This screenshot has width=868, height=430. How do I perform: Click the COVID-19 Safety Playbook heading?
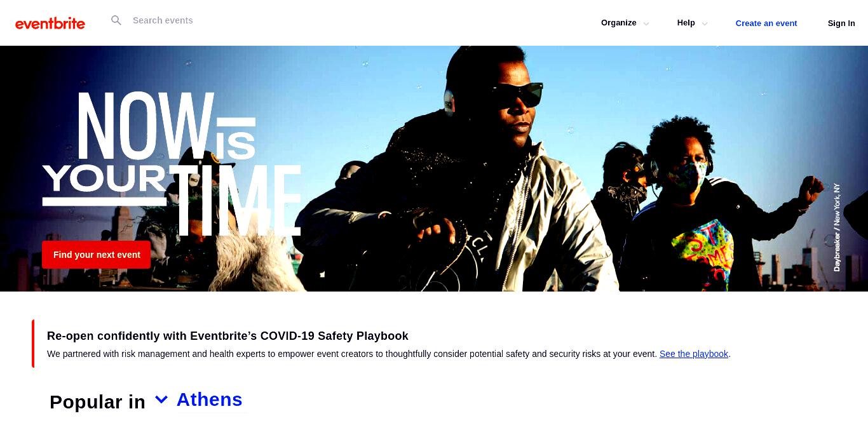coord(227,336)
